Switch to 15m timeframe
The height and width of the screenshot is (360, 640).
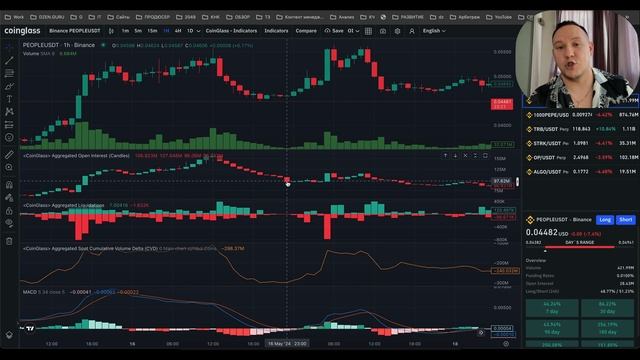[x=152, y=31]
